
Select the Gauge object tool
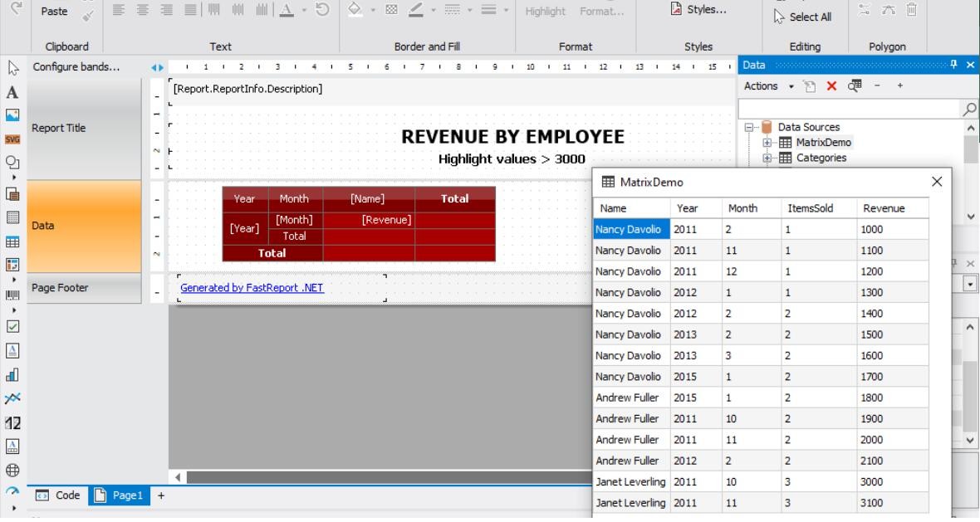pos(12,491)
